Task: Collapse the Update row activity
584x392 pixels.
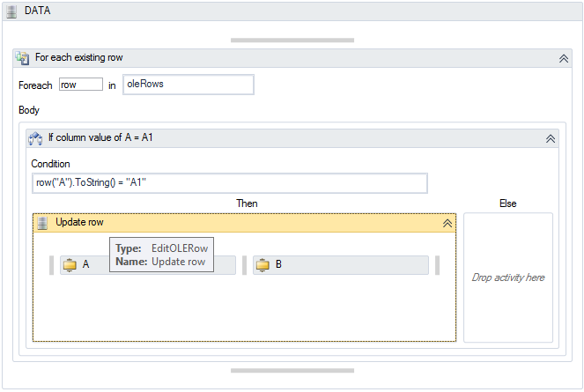Action: pos(447,224)
